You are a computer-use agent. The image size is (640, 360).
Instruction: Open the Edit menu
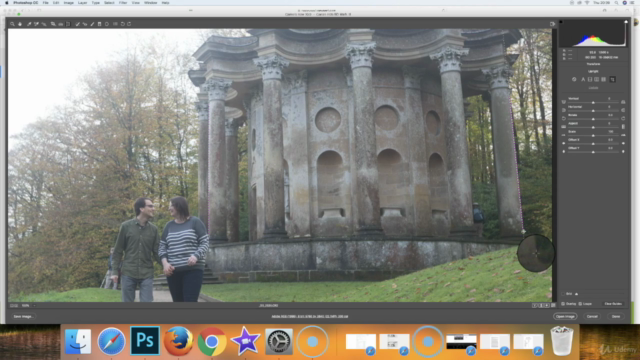[56, 3]
